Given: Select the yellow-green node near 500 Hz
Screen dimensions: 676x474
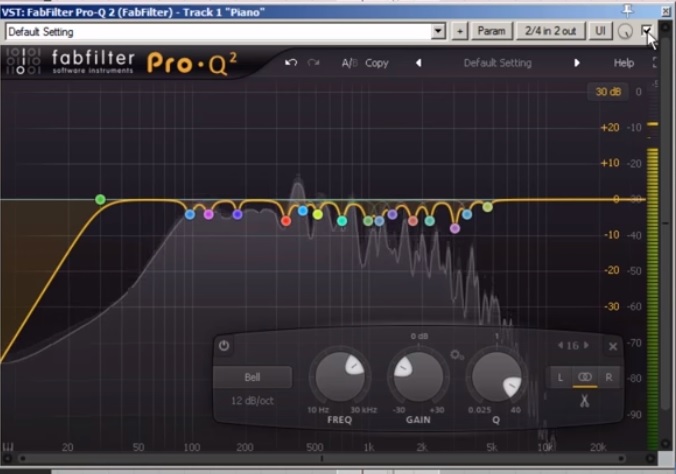Looking at the screenshot, I should [x=318, y=214].
